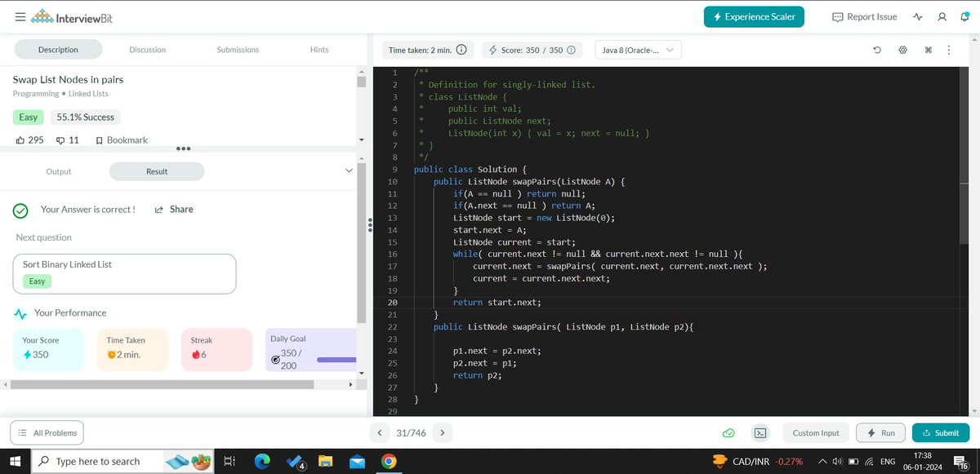Open the Mail app on taskbar

[x=357, y=461]
